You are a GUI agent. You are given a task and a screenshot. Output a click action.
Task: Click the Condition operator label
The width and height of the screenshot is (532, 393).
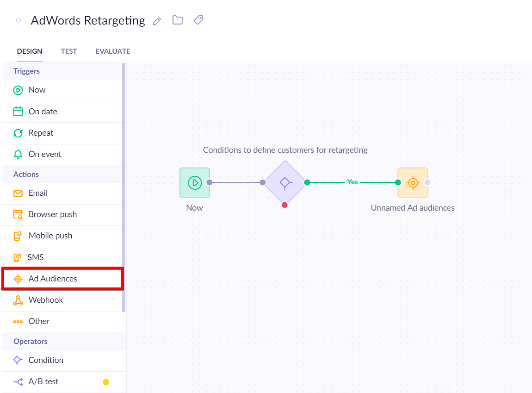tap(46, 360)
